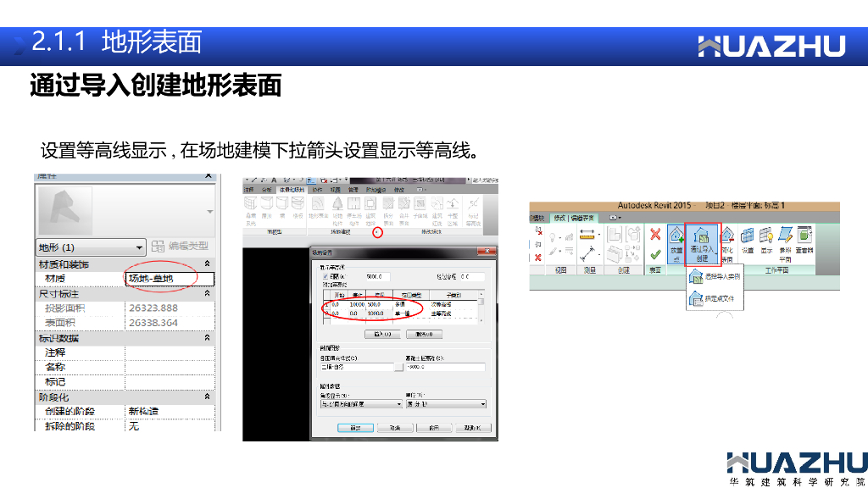Click the additional contours table scrollbar
The height and width of the screenshot is (488, 868).
coord(481,307)
